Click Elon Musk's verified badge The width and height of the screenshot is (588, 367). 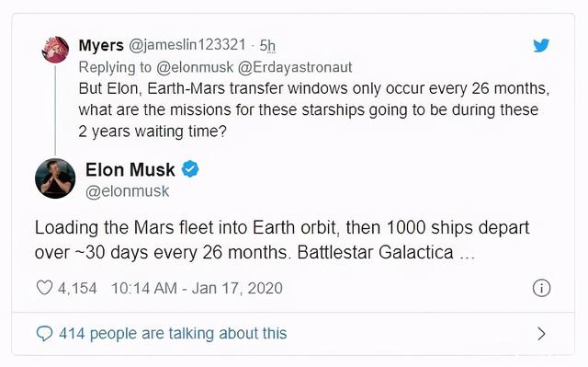pyautogui.click(x=190, y=169)
